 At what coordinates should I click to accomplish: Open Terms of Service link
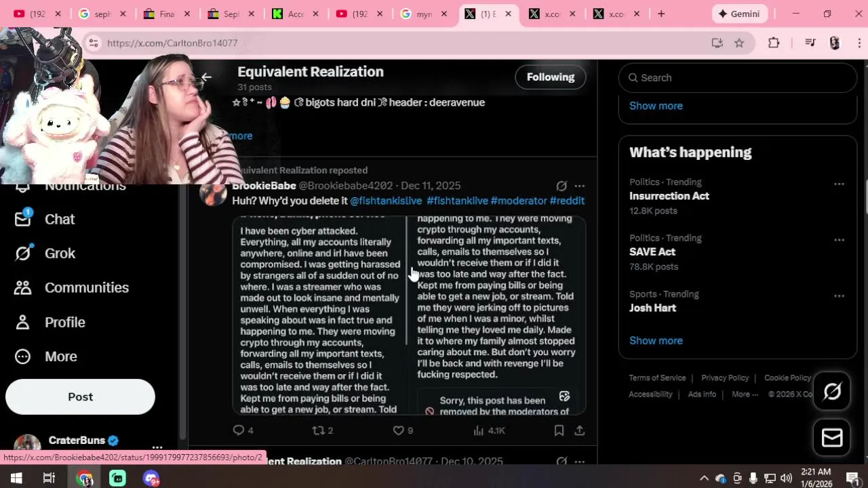click(657, 378)
